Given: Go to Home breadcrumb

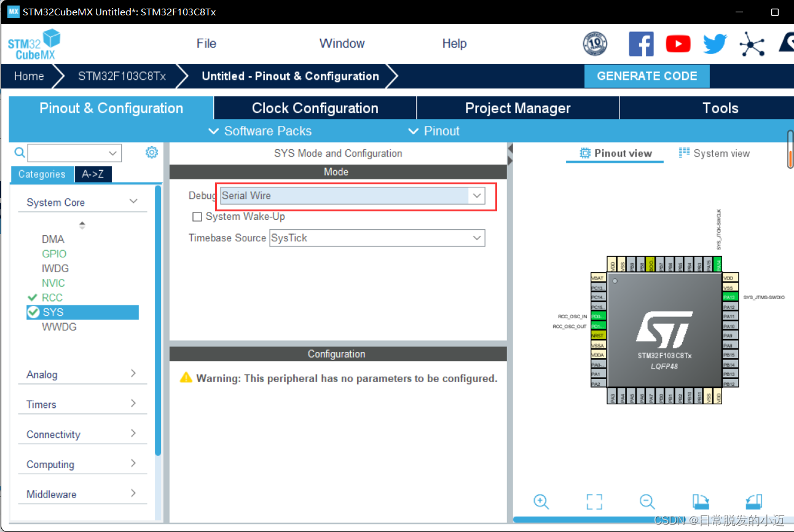Looking at the screenshot, I should click(29, 76).
